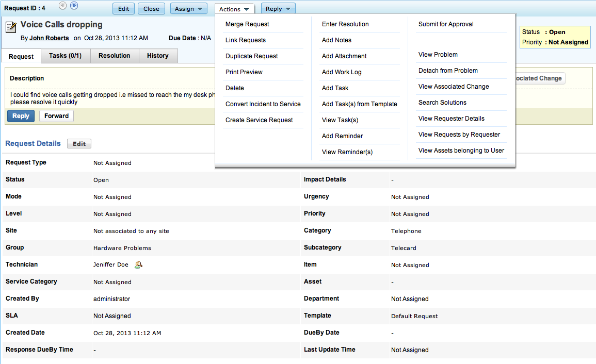The image size is (596, 364).
Task: Choose View Reminder(s)
Action: (x=347, y=152)
